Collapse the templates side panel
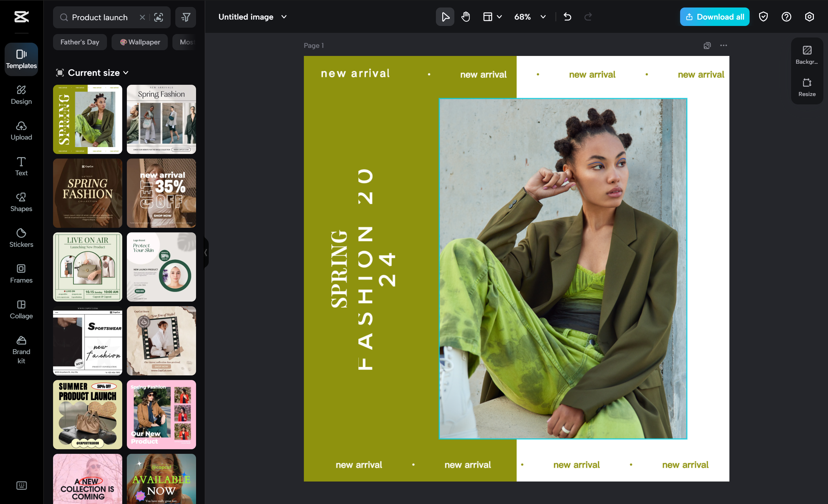 tap(206, 253)
